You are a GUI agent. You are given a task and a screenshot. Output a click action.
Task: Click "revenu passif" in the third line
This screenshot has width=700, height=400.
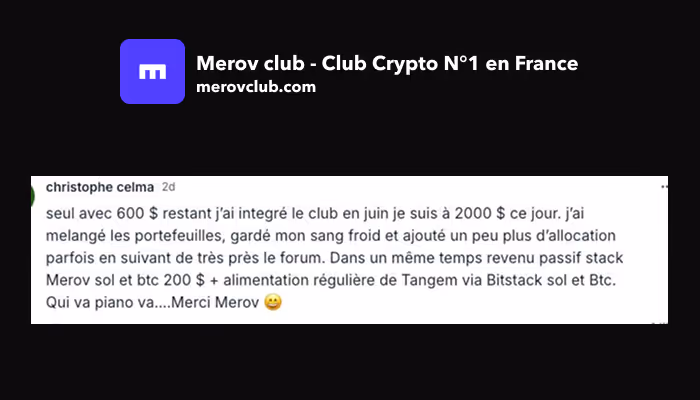pyautogui.click(x=533, y=258)
